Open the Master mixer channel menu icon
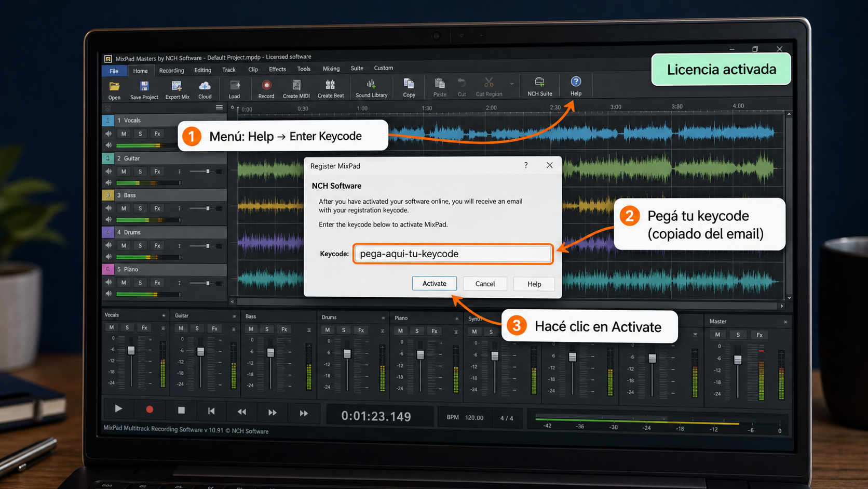 [x=785, y=322]
